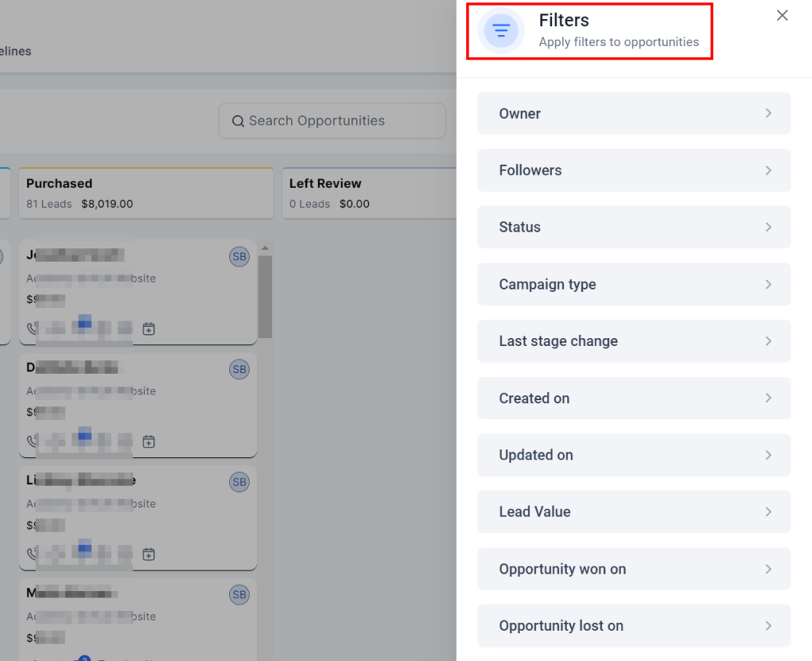The height and width of the screenshot is (661, 812).
Task: Click calendar icon on topmost Purchased card
Action: point(148,329)
